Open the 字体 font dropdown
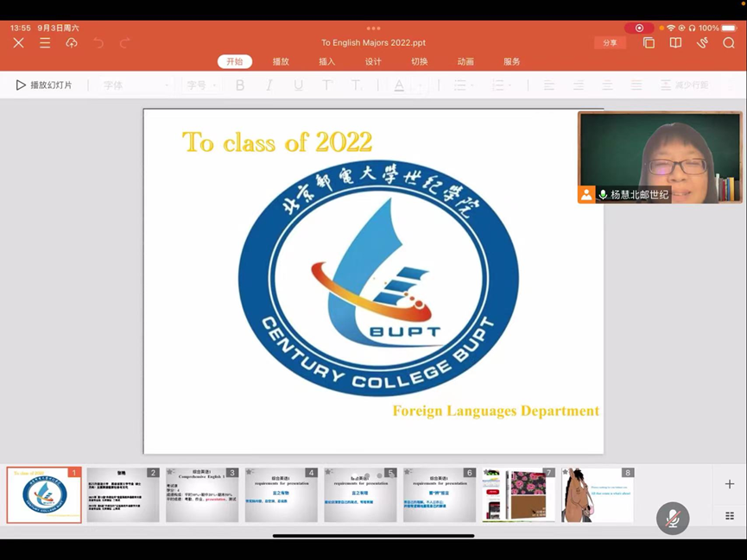This screenshot has width=747, height=560. pyautogui.click(x=136, y=85)
